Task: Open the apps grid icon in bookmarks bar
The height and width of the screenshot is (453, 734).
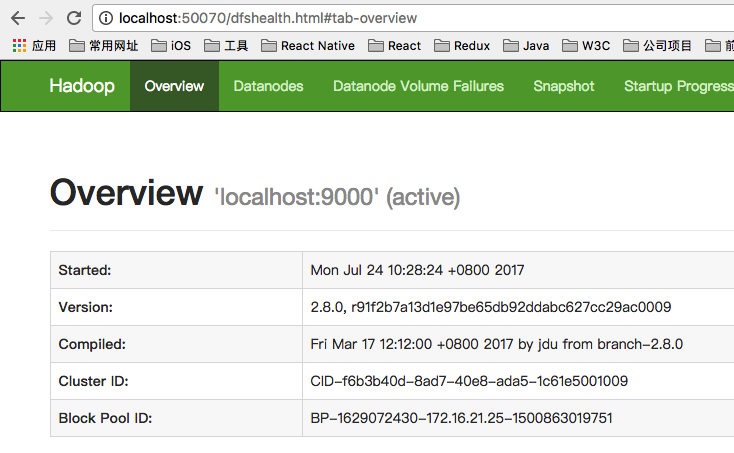Action: [x=19, y=45]
